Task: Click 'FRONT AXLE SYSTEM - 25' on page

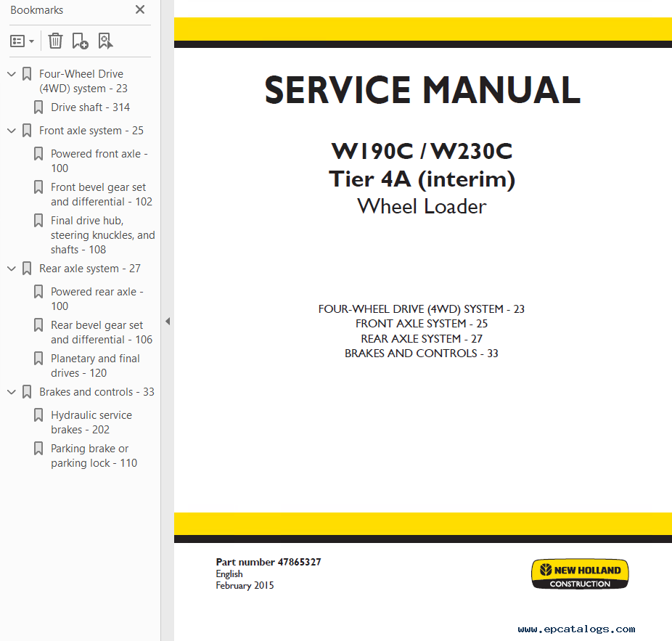Action: [x=422, y=324]
